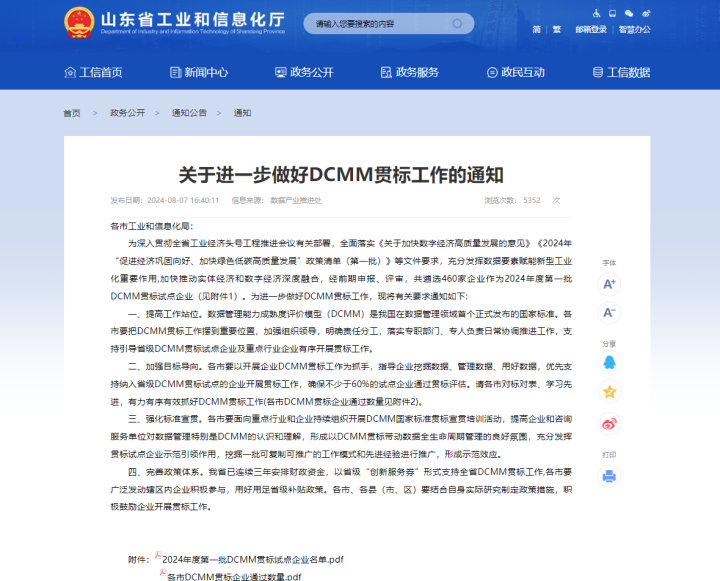The height and width of the screenshot is (581, 720).
Task: Share article to Weibo in sidebar
Action: click(x=609, y=423)
